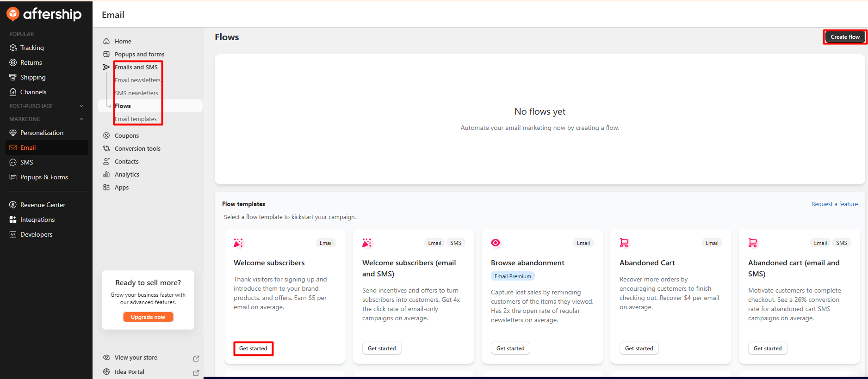868x379 pixels.
Task: Click the 'No flows yet' heading
Action: click(539, 111)
